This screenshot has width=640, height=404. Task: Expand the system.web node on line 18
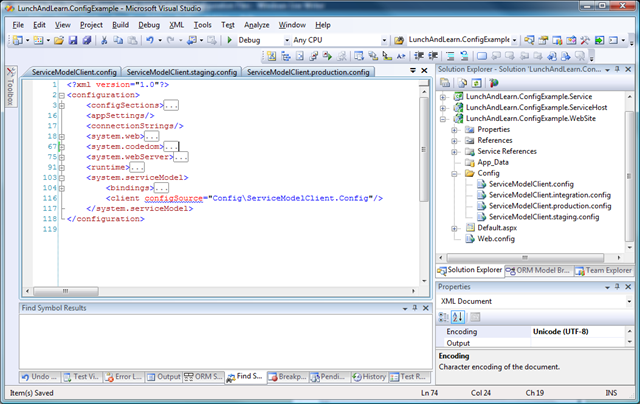[62, 136]
